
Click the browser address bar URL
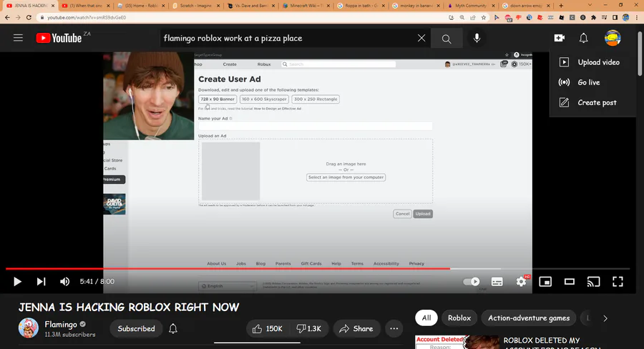point(87,18)
